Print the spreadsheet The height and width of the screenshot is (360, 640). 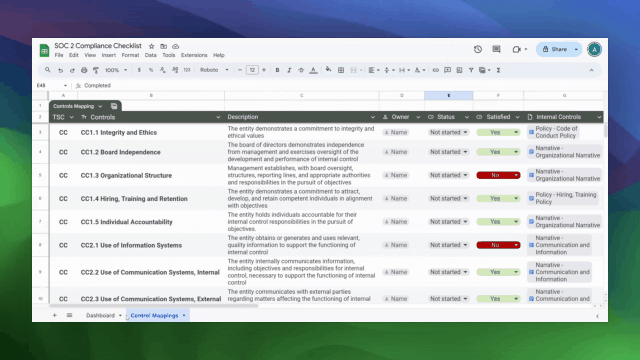84,70
